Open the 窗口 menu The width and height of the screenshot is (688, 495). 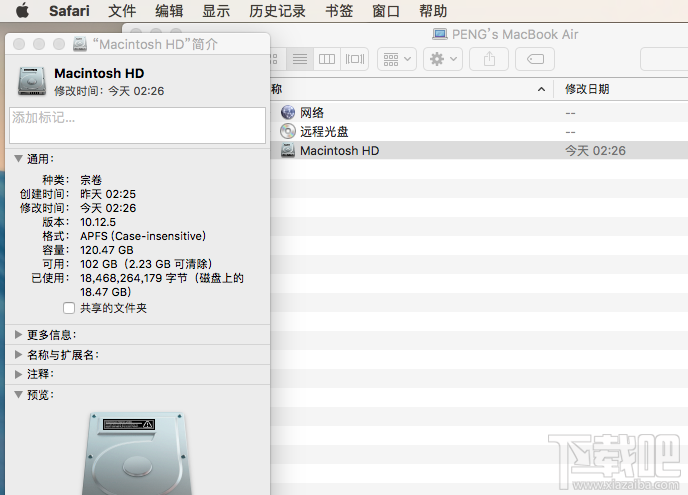(386, 11)
